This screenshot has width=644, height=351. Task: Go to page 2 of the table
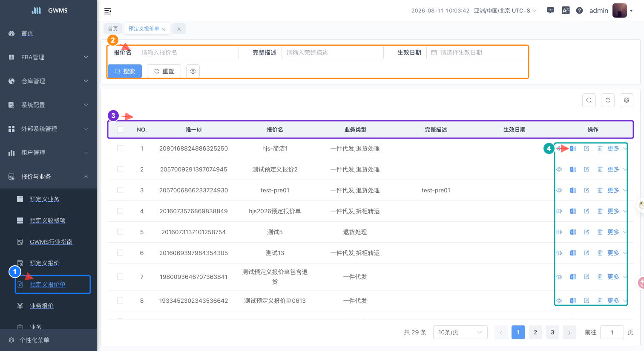pyautogui.click(x=535, y=332)
